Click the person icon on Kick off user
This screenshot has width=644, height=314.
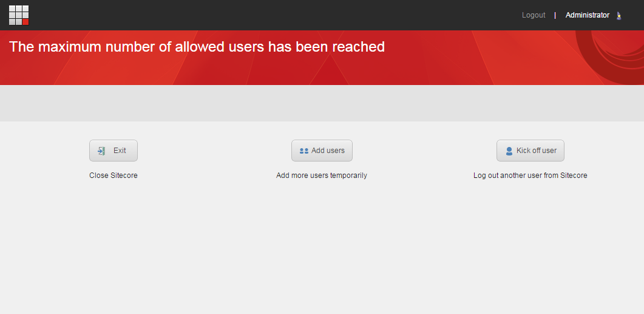point(509,151)
